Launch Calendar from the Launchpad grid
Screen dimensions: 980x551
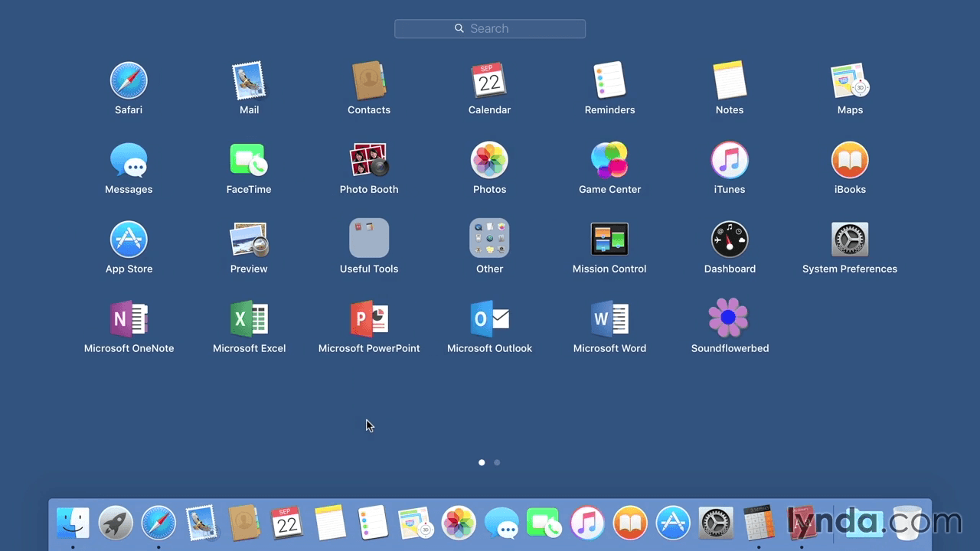click(489, 81)
